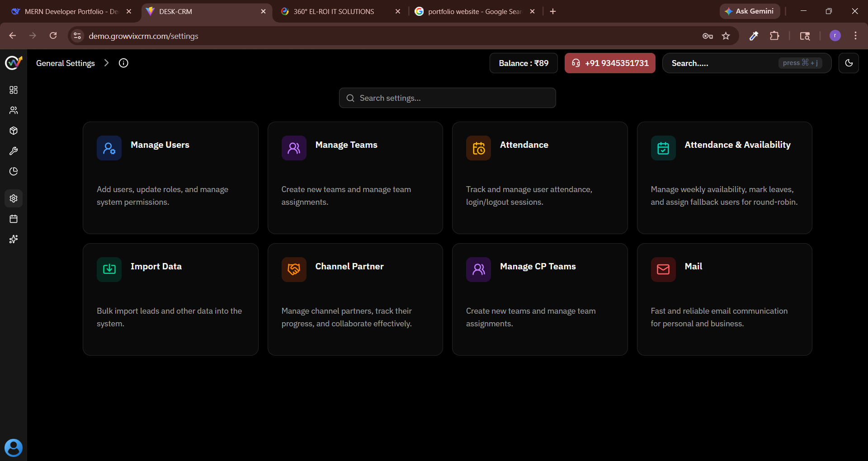
Task: Click 'Add users, update roles' description text
Action: click(x=162, y=196)
